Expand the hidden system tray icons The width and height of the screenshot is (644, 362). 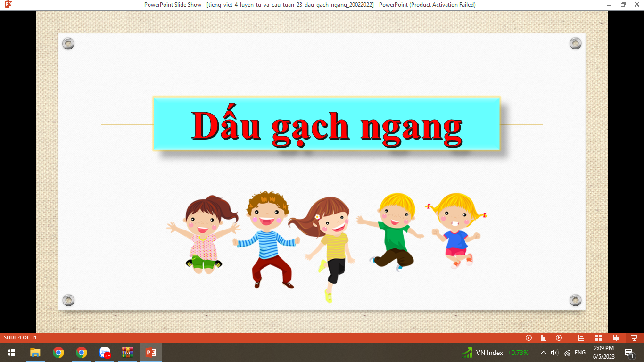(543, 353)
